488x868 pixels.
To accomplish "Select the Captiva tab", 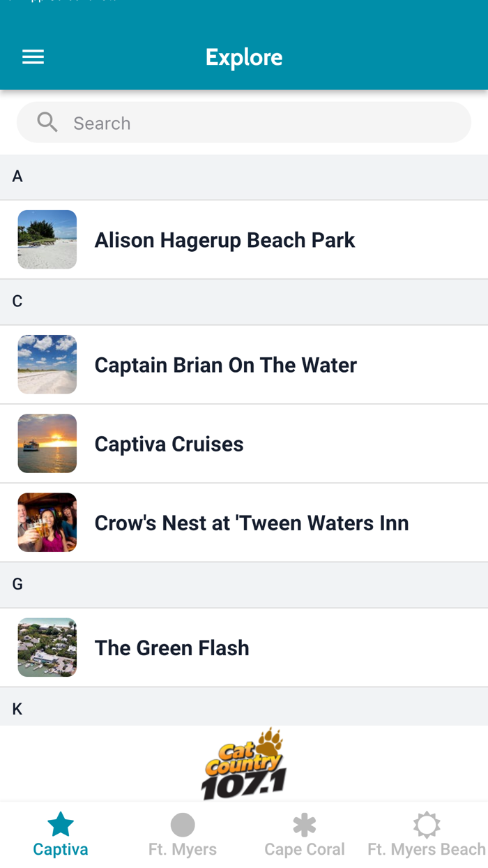I will pos(60,834).
